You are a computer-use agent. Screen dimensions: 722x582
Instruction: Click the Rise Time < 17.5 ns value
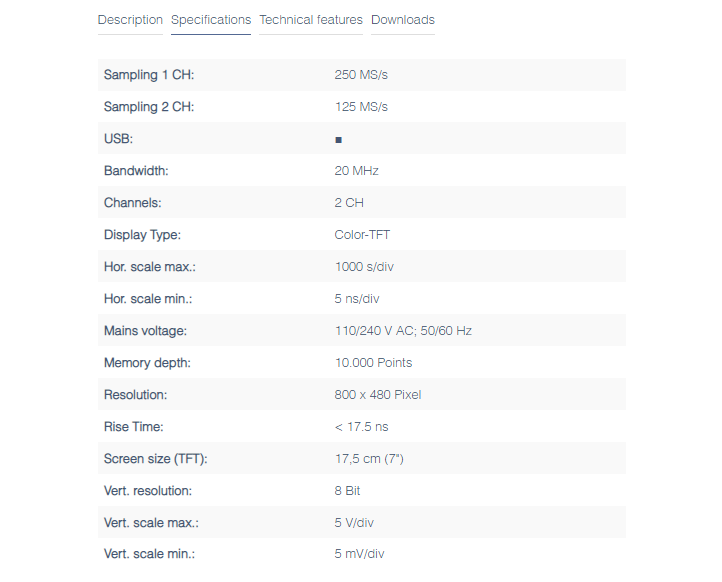click(x=361, y=427)
